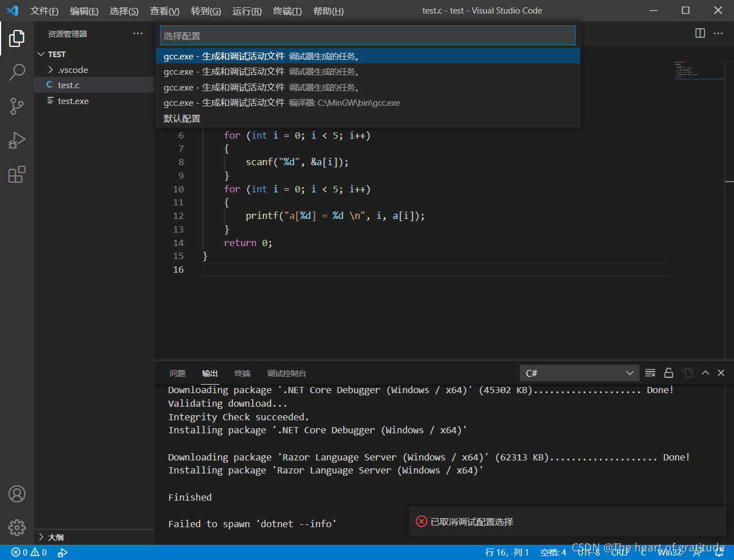Open the Source Control view icon
The width and height of the screenshot is (734, 560).
pyautogui.click(x=17, y=106)
